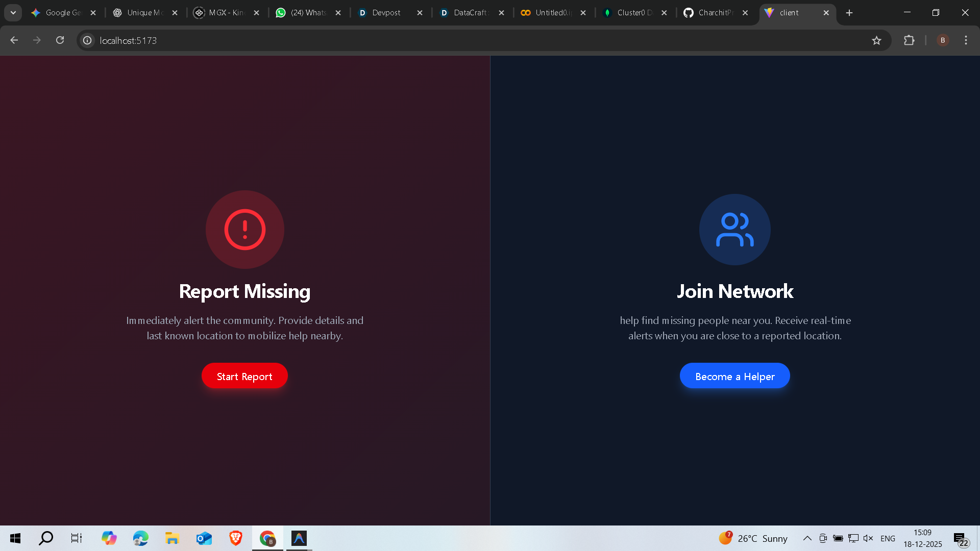View site information icon in address bar
Image resolution: width=980 pixels, height=551 pixels.
(88, 40)
